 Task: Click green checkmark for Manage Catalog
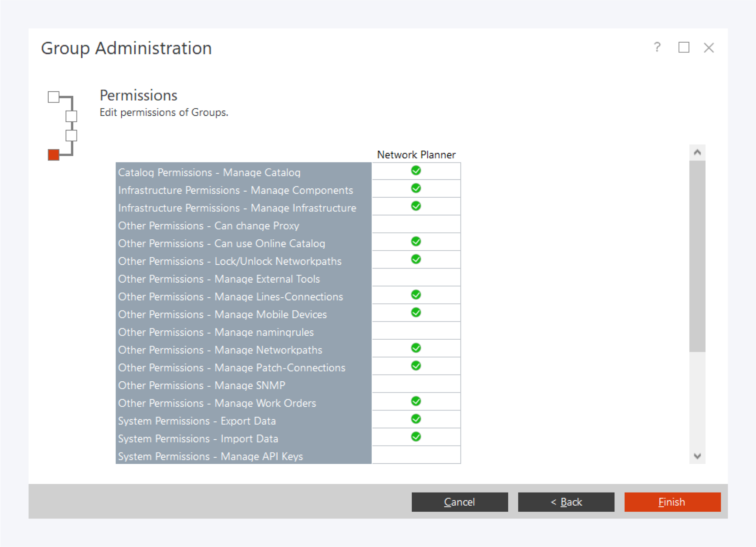click(416, 171)
